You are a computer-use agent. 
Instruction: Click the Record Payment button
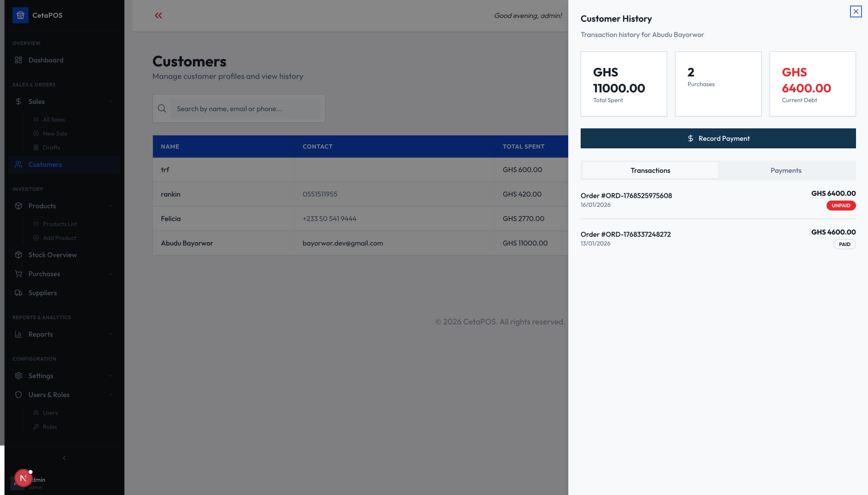click(x=718, y=138)
